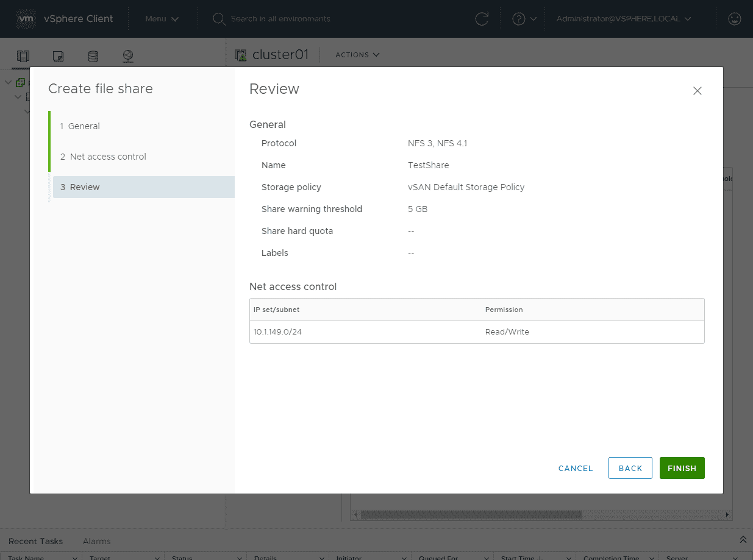Select the Recent Tasks tab
The image size is (753, 560).
tap(36, 541)
